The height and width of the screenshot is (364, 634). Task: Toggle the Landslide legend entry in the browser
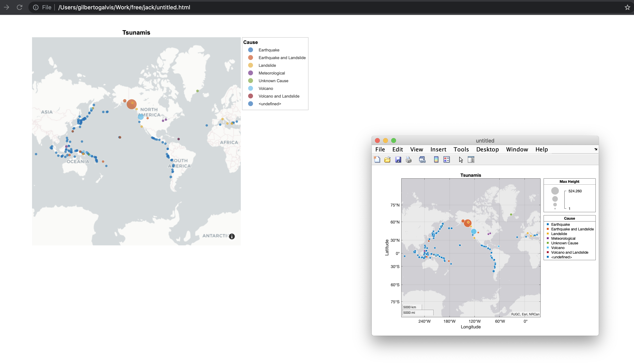[x=267, y=66]
